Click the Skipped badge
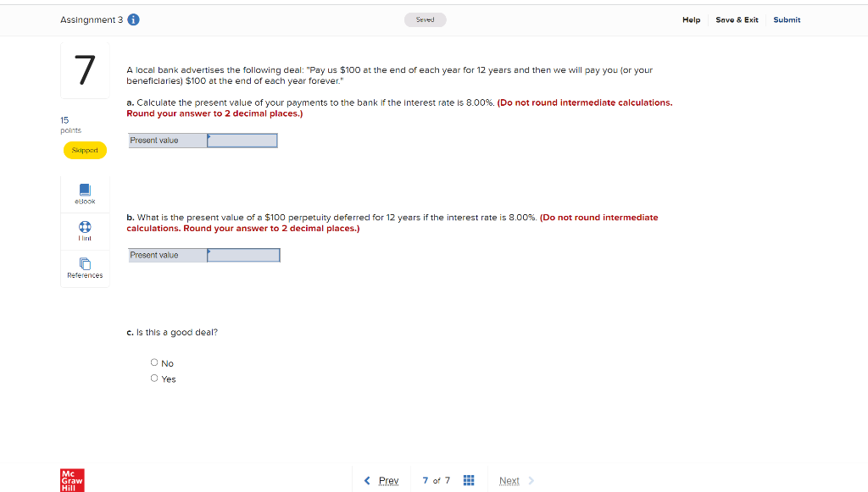This screenshot has height=492, width=868. 85,149
